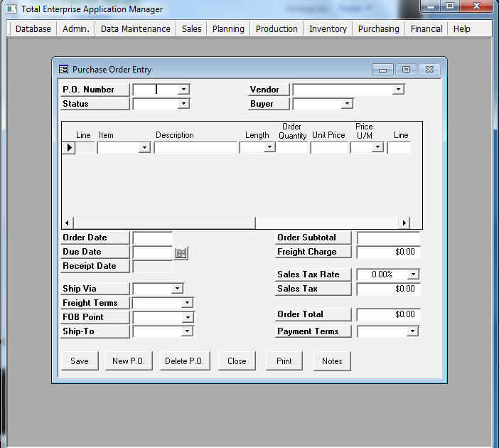Click the Total Enterprise Application Manager title icon
Image resolution: width=499 pixels, height=448 pixels.
(x=11, y=9)
